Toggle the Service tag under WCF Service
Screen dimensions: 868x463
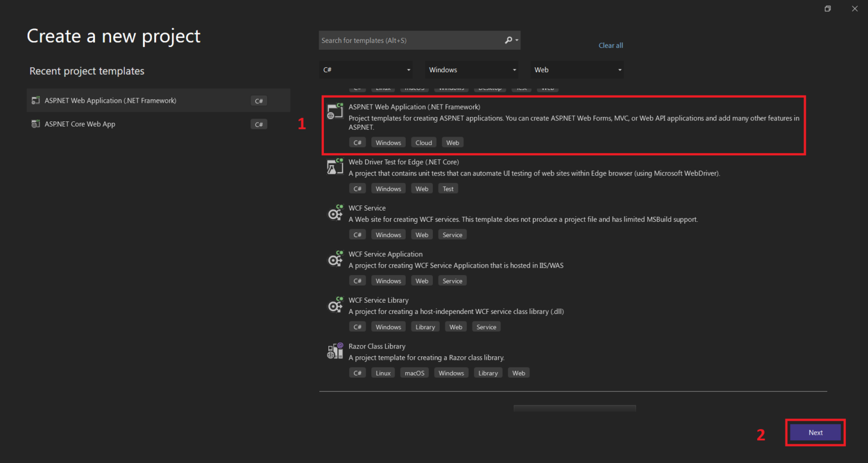452,234
